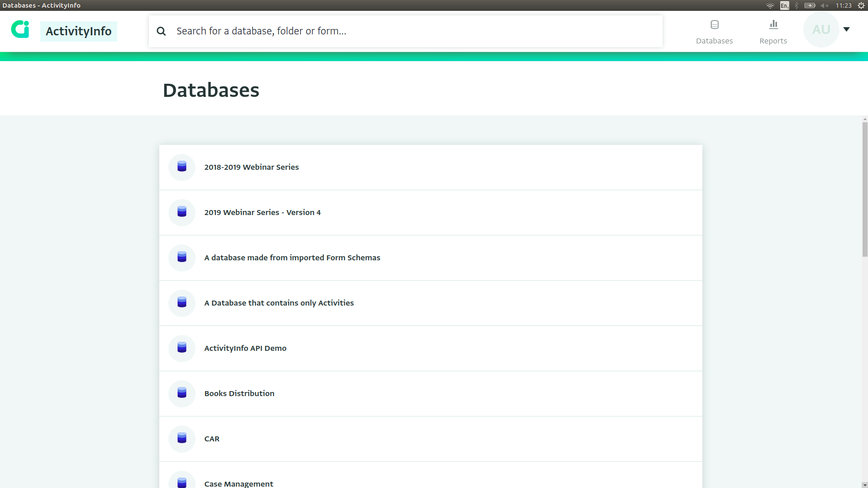
Task: Open the Databases navigation icon
Action: [715, 24]
